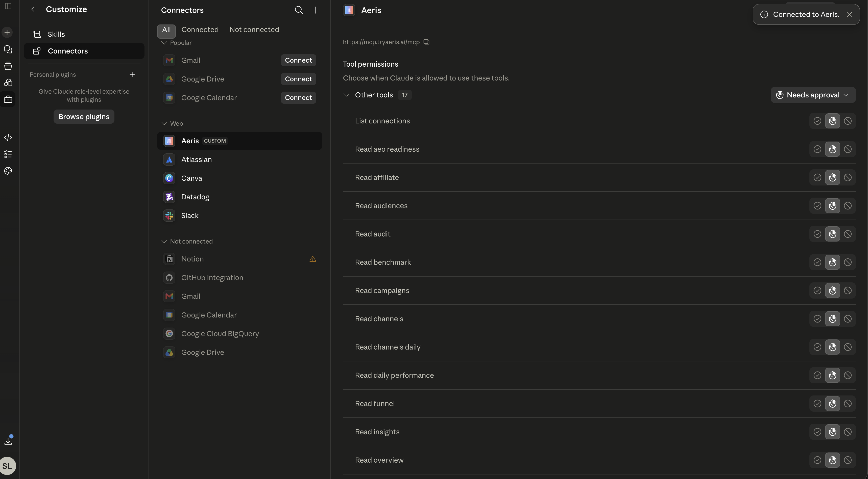Switch to the Not connected tab
Image resolution: width=868 pixels, height=479 pixels.
(254, 30)
